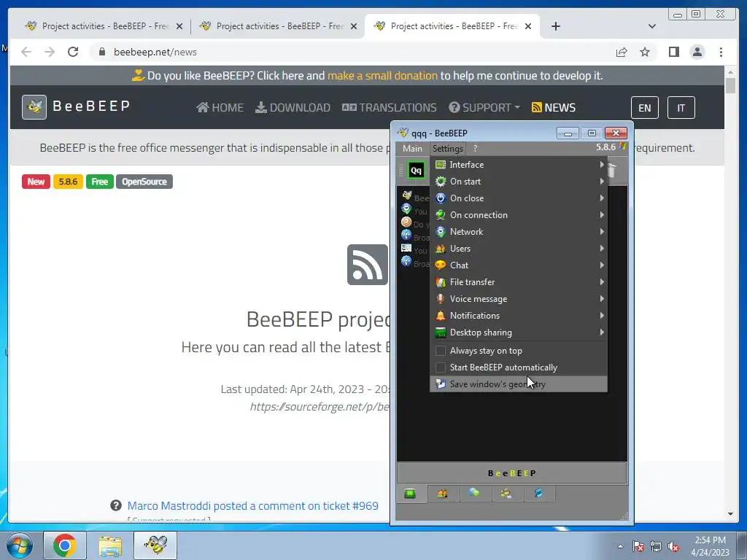Close the second Project activities tab
Viewport: 747px width, 560px height.
coord(354,26)
